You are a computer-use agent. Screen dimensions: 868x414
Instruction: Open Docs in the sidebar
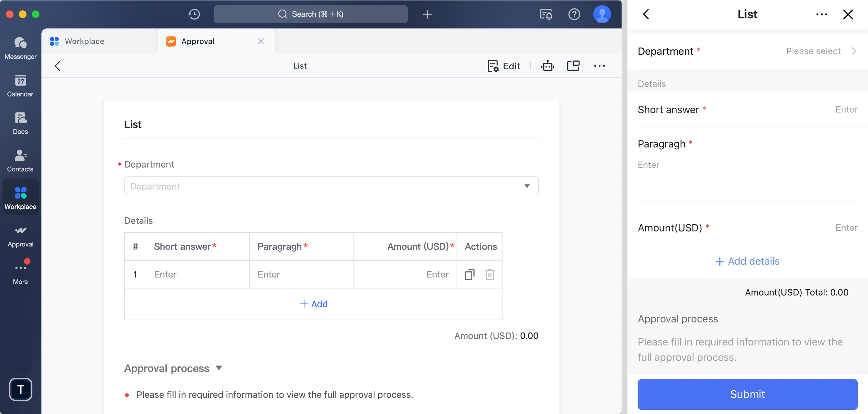pyautogui.click(x=20, y=123)
